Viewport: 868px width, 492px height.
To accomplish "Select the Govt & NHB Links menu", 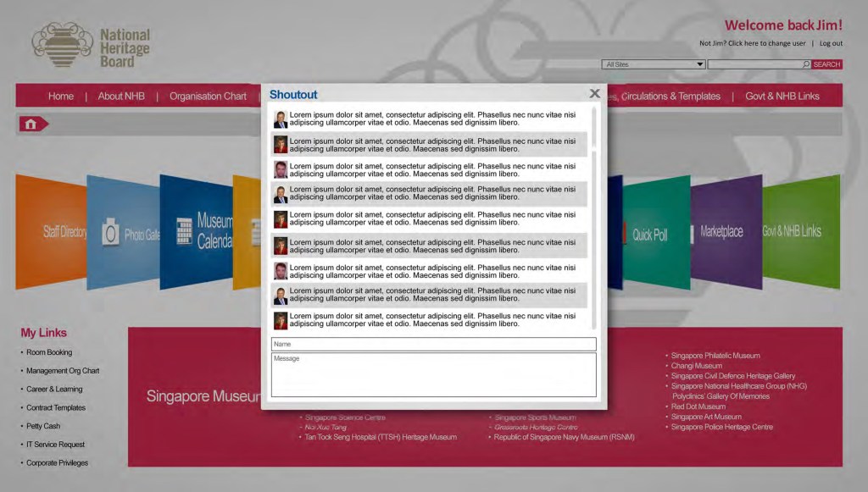I will click(782, 96).
